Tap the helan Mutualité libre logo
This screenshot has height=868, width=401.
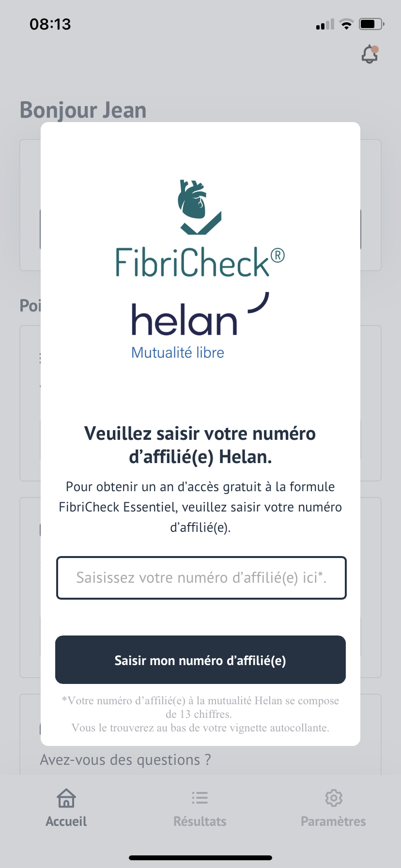tap(200, 326)
